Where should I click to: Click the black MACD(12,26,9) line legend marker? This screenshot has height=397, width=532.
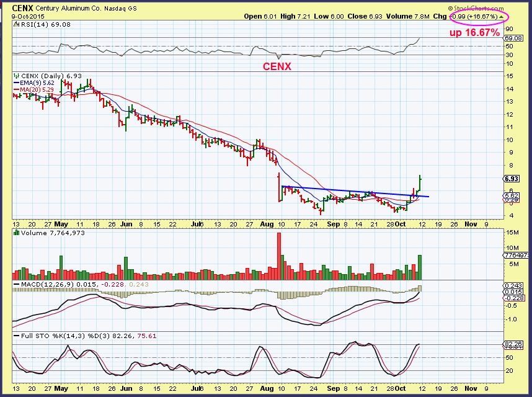(x=16, y=284)
